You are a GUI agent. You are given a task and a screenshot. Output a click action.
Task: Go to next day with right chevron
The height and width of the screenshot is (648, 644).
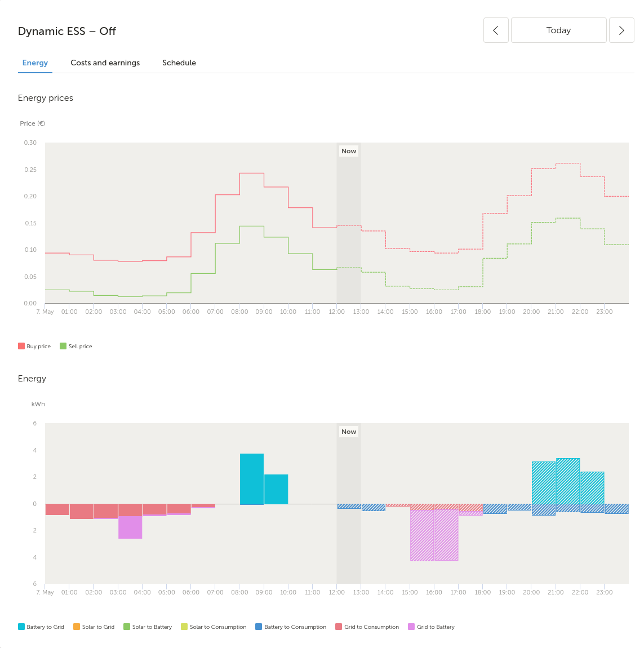[621, 30]
